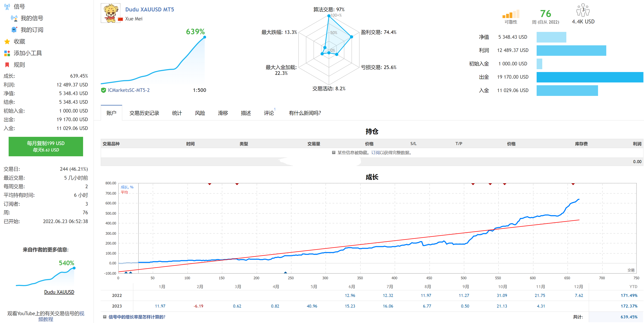The height and width of the screenshot is (323, 644).
Task: Open the Dudu XAUUSD signal link
Action: [x=59, y=292]
